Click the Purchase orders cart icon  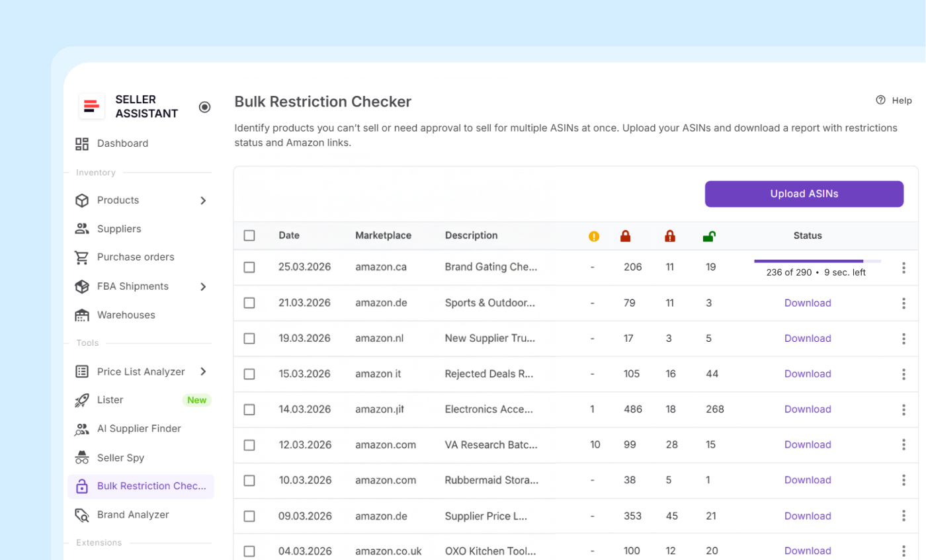coord(82,257)
